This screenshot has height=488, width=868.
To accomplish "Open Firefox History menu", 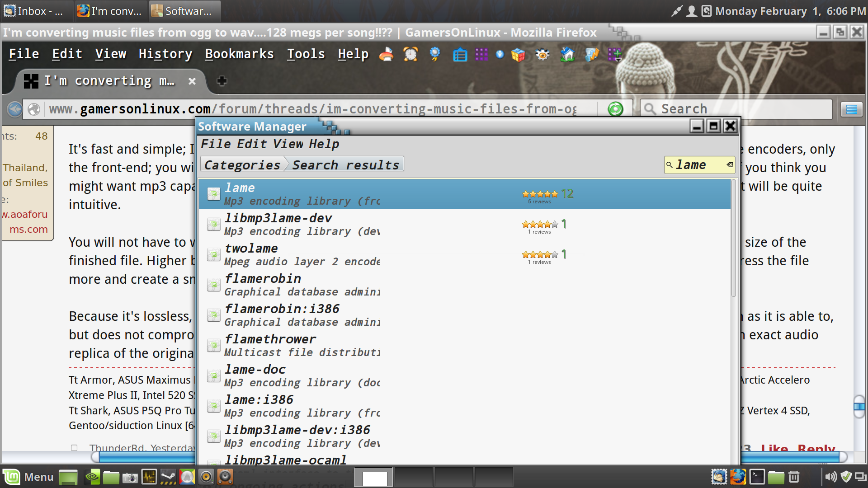I will (165, 54).
